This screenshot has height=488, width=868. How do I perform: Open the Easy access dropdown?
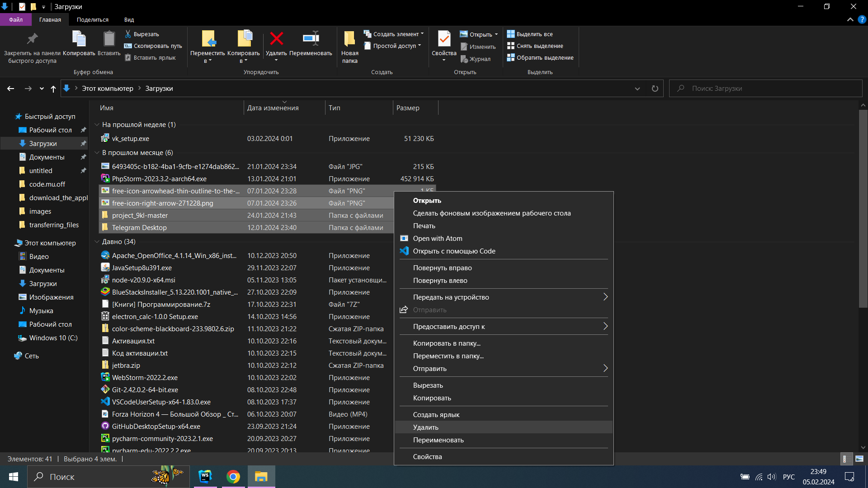coord(420,46)
